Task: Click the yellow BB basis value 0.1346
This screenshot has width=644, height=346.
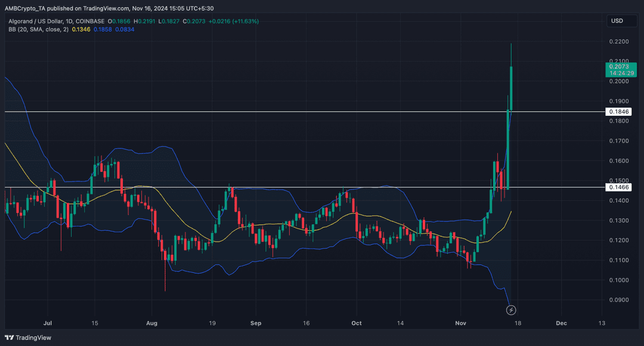Action: pyautogui.click(x=82, y=29)
